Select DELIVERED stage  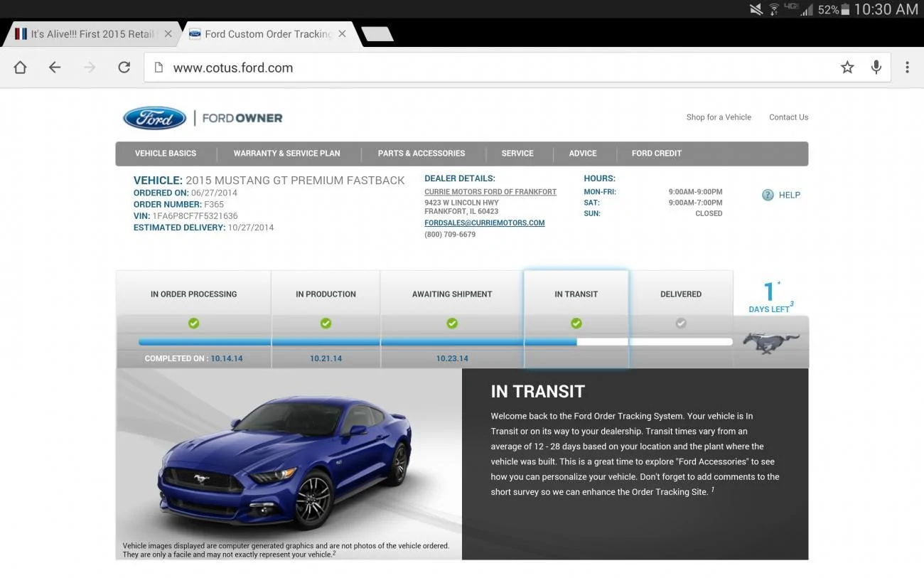(681, 294)
